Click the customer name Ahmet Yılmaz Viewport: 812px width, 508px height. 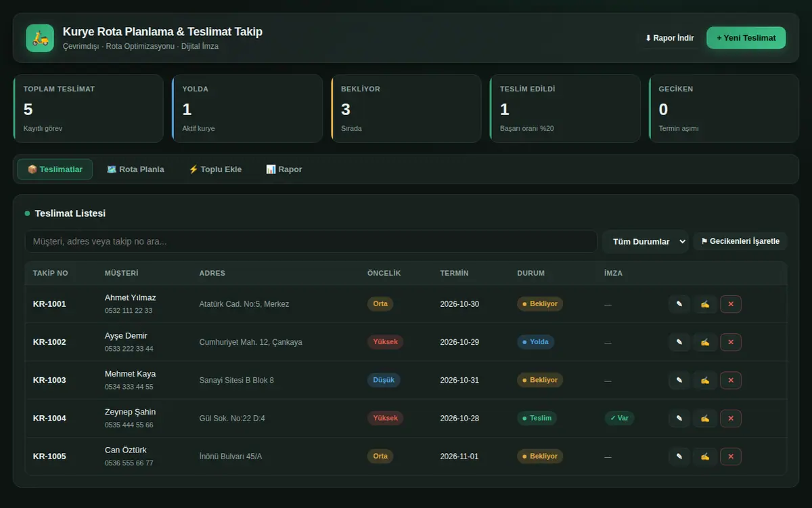(131, 297)
